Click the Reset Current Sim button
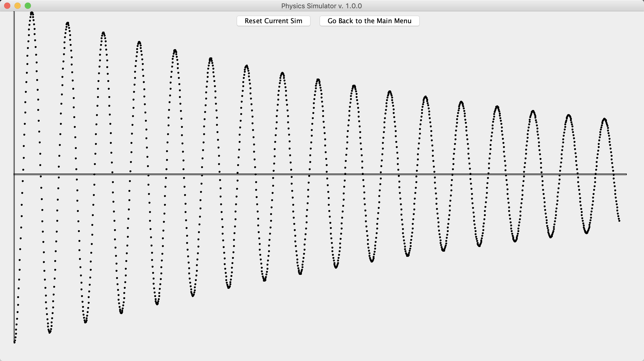 (273, 21)
